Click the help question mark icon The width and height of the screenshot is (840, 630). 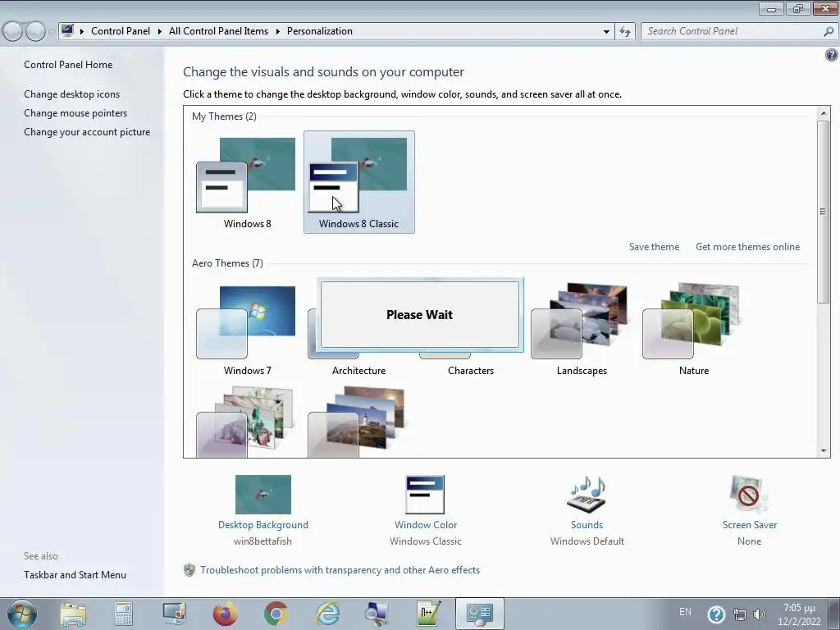[832, 55]
